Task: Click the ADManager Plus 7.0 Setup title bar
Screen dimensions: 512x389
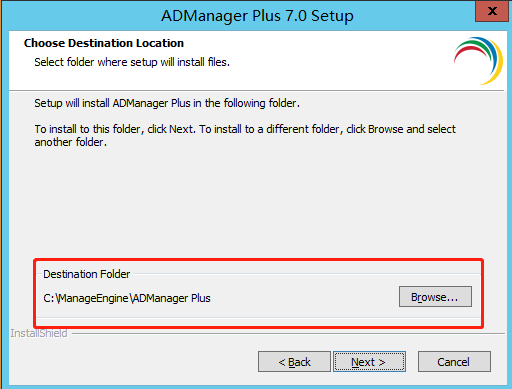Action: (x=257, y=16)
